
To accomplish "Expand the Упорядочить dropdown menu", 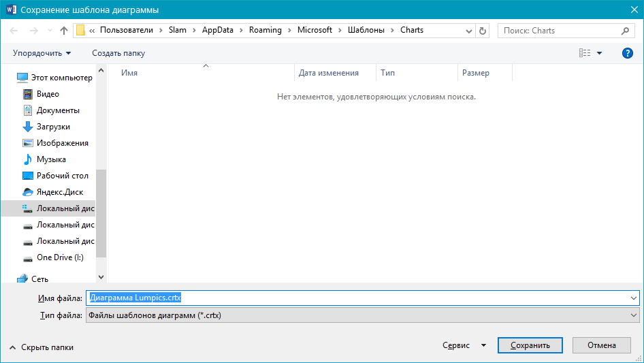I will coord(42,53).
